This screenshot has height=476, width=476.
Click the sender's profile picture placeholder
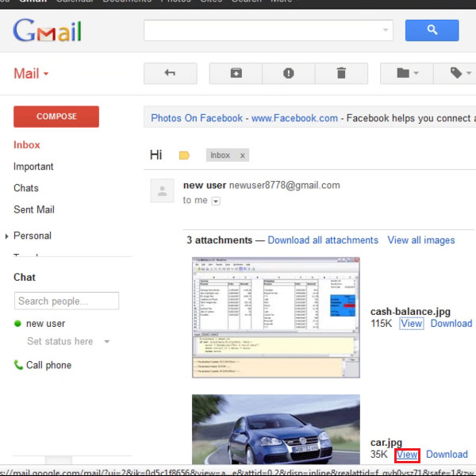[162, 190]
